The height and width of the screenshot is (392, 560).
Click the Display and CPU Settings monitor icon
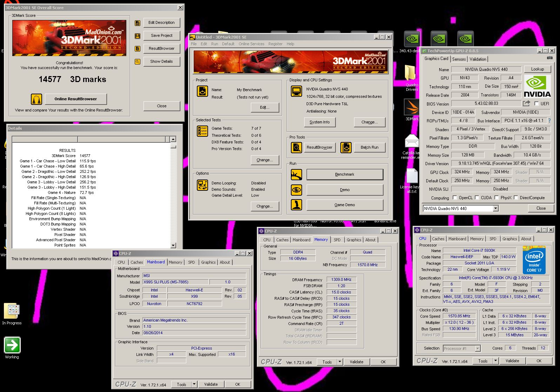(296, 91)
